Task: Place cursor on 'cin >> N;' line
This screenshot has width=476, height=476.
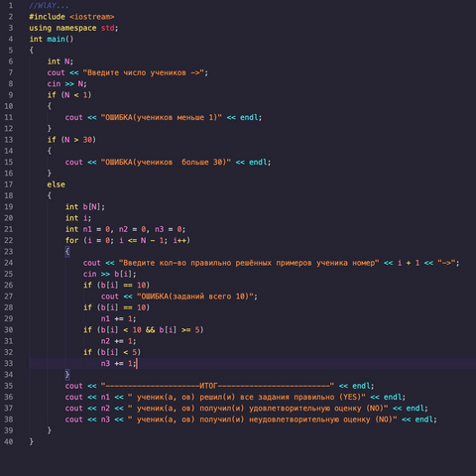Action: click(66, 84)
